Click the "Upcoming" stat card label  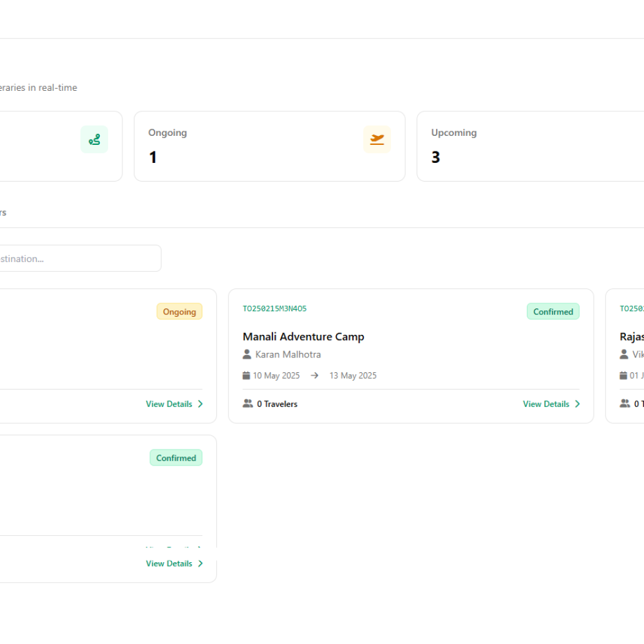(x=454, y=133)
